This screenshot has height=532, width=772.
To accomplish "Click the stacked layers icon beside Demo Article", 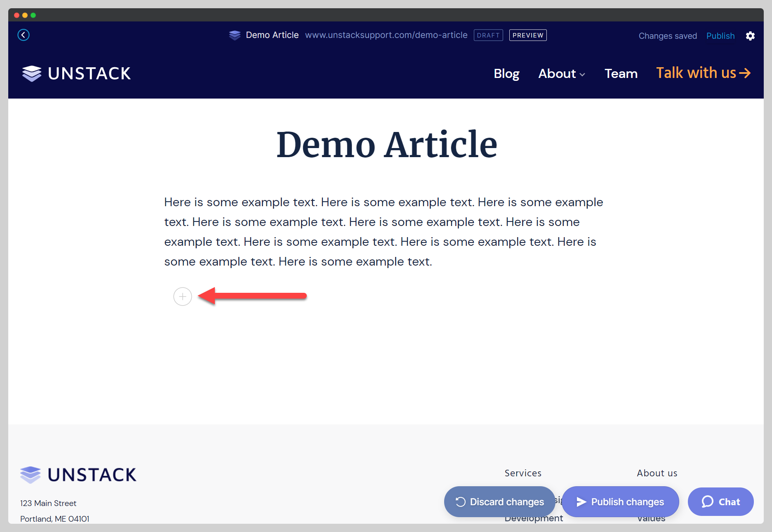I will pyautogui.click(x=235, y=35).
